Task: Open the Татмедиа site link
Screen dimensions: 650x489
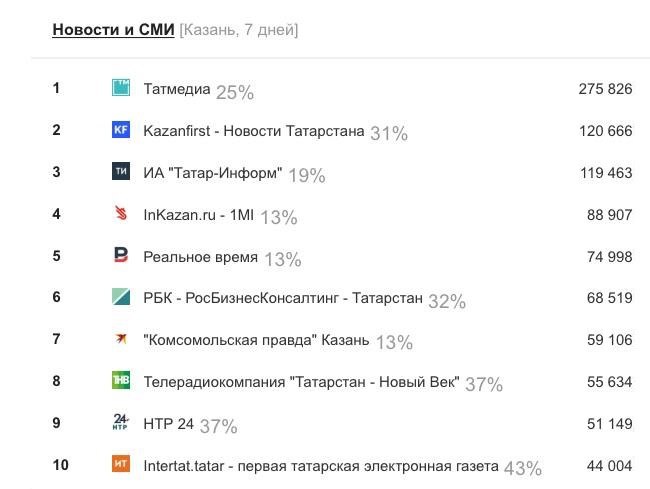Action: pos(177,89)
